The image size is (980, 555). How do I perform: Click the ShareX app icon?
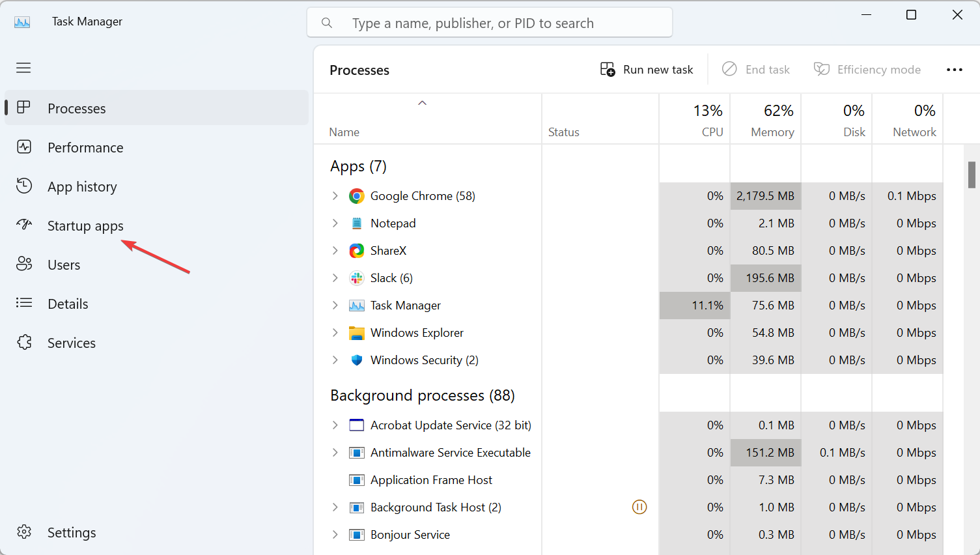point(357,251)
